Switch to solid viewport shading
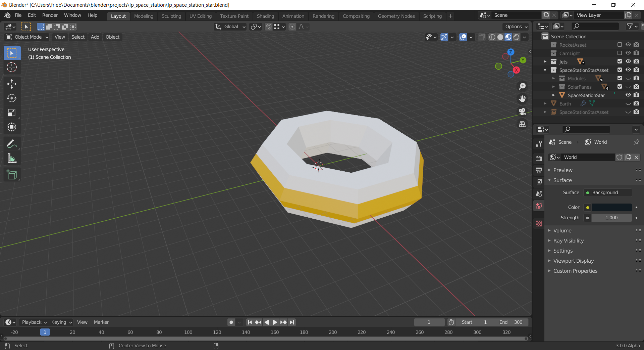This screenshot has height=350, width=644. click(x=500, y=37)
